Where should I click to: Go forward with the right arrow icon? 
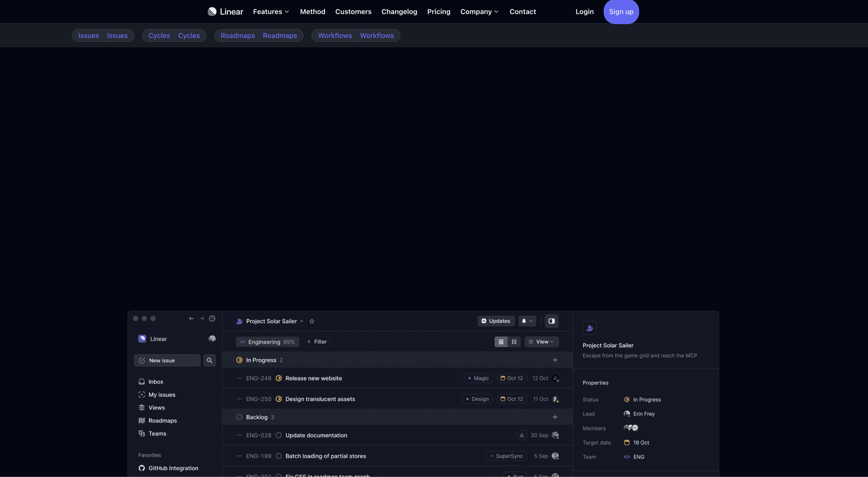[201, 318]
